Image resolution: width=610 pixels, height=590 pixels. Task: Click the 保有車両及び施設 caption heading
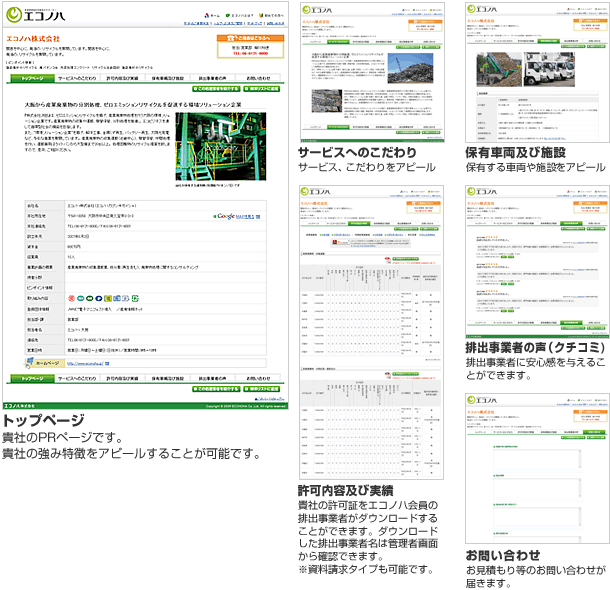[515, 152]
